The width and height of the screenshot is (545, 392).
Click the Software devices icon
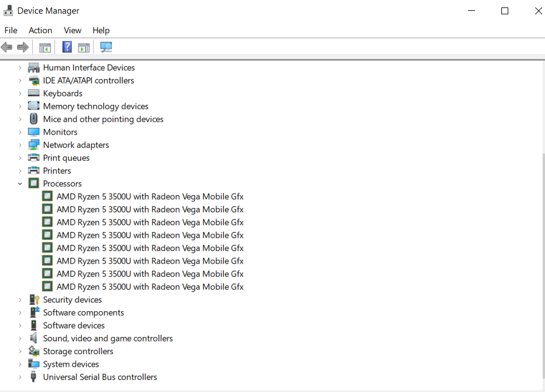tap(34, 326)
